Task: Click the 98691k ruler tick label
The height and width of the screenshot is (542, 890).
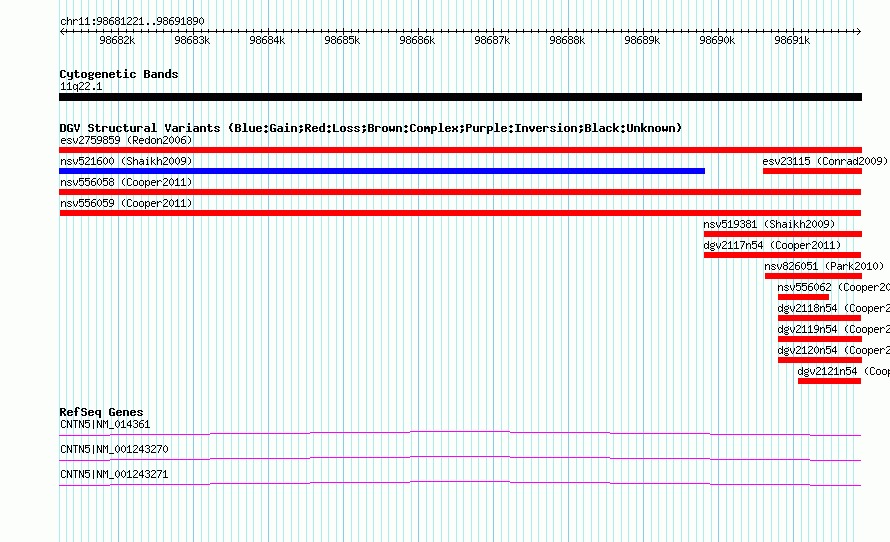Action: (x=792, y=40)
